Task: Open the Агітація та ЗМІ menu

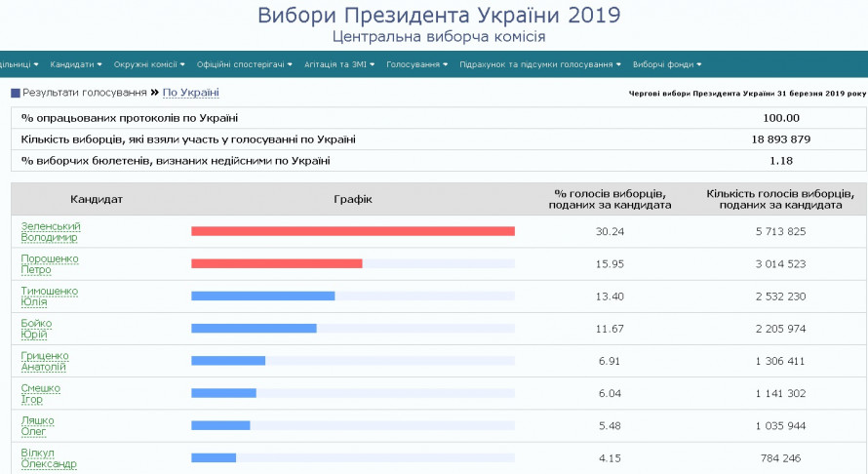Action: coord(338,64)
